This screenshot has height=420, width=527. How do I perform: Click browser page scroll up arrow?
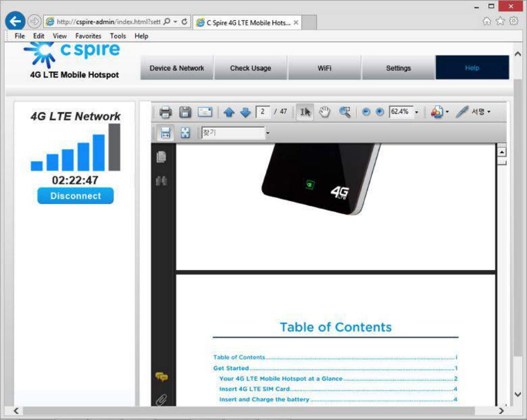(518, 54)
